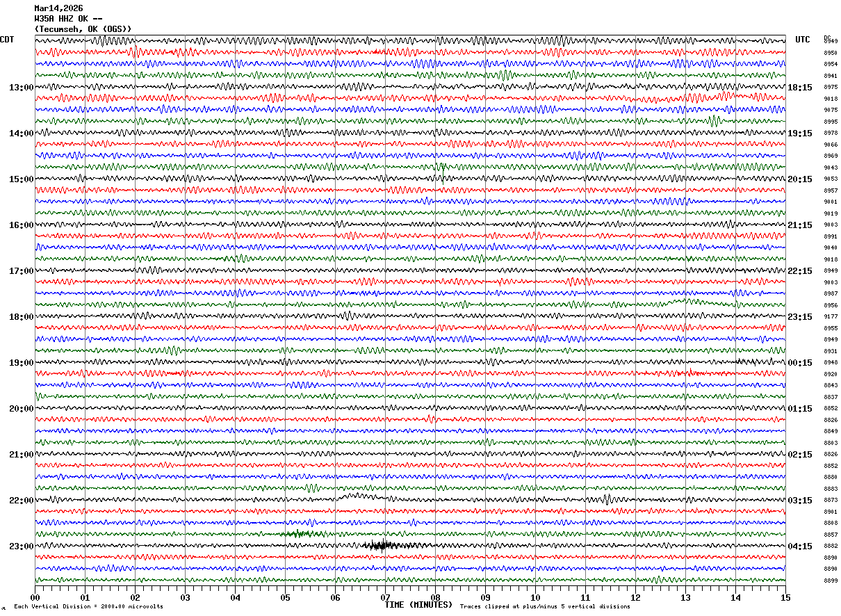
Task: Click minute tick label '01' on time axis
Action: (85, 597)
